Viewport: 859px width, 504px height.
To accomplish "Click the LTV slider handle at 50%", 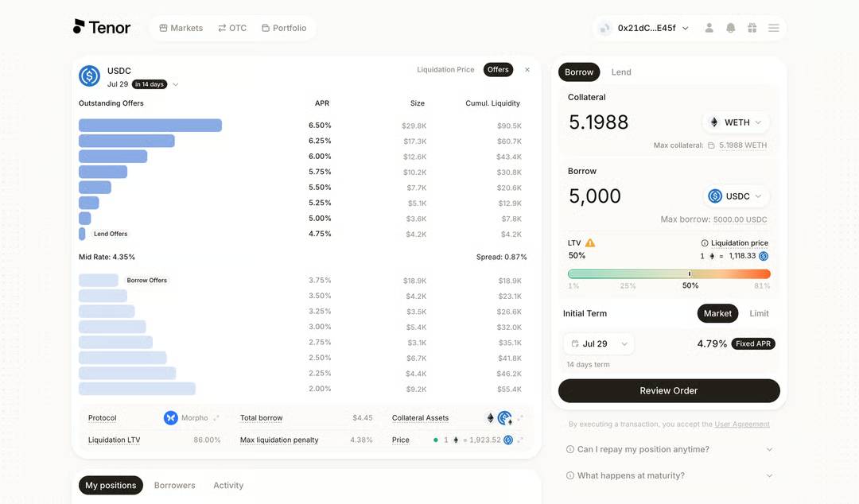I will tap(690, 274).
